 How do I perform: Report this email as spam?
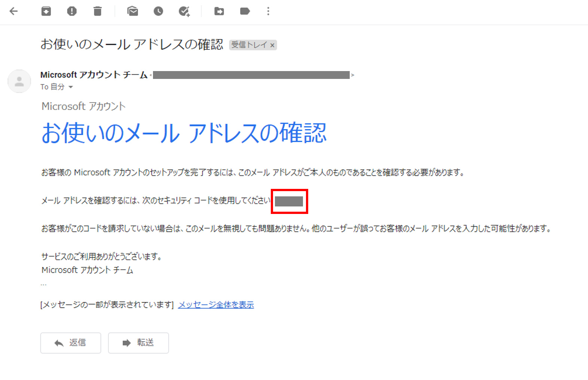tap(72, 11)
